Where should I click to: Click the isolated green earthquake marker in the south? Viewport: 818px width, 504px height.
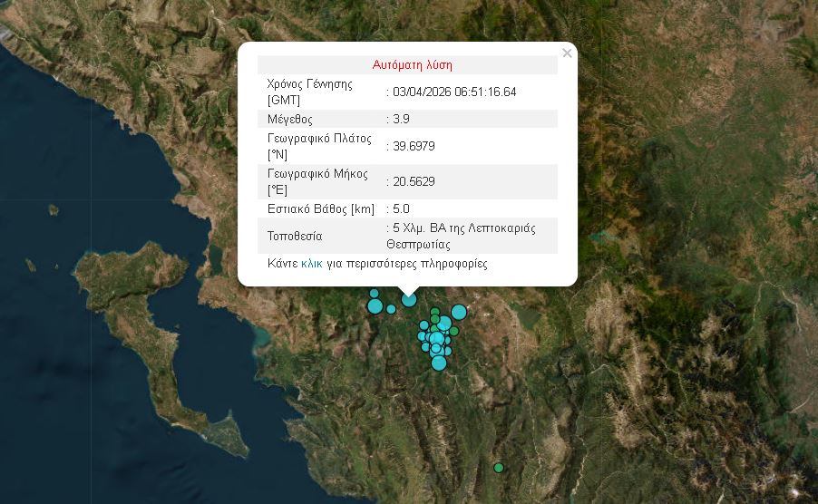(498, 468)
